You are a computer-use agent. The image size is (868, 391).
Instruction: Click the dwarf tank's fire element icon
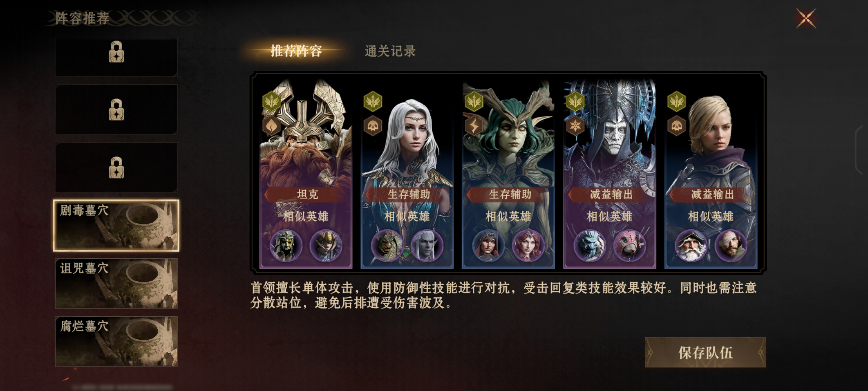tap(271, 126)
